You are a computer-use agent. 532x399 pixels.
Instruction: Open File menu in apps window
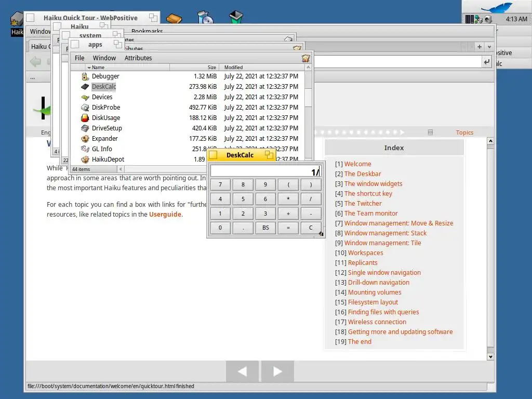(x=79, y=58)
